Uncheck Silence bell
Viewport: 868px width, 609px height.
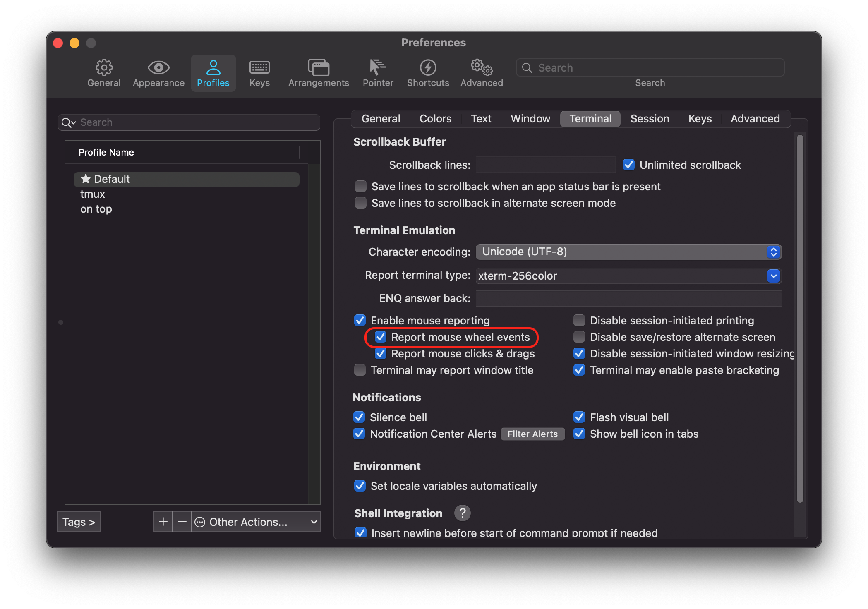[359, 417]
